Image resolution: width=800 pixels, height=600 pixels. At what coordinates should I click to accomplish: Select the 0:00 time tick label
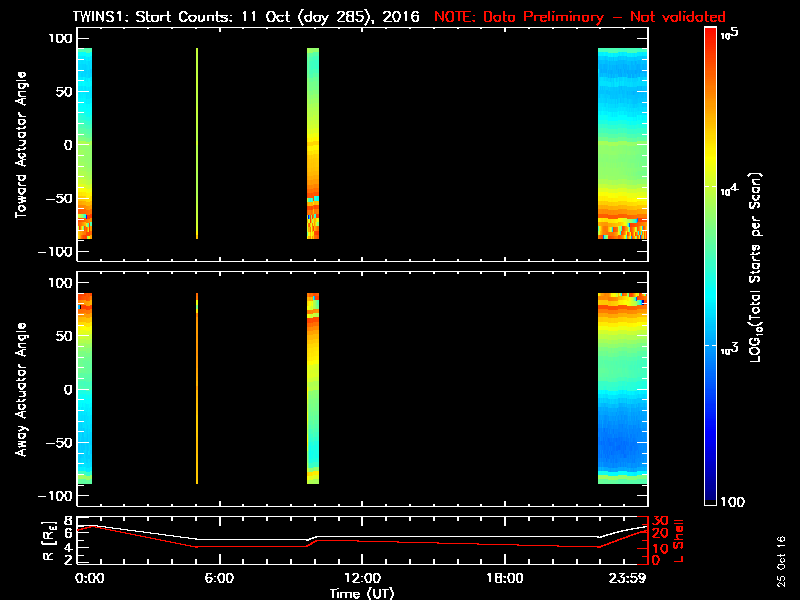click(90, 579)
